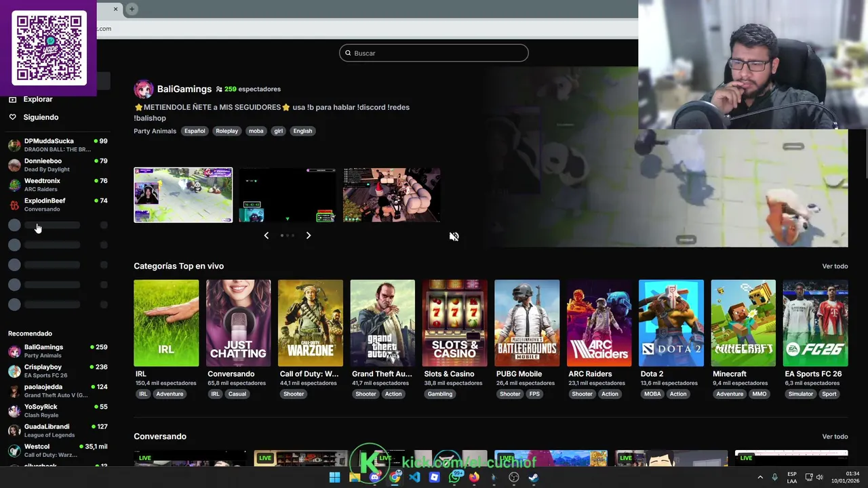Open BaliGamings avatar in featured header
This screenshot has width=868, height=488.
(143, 89)
